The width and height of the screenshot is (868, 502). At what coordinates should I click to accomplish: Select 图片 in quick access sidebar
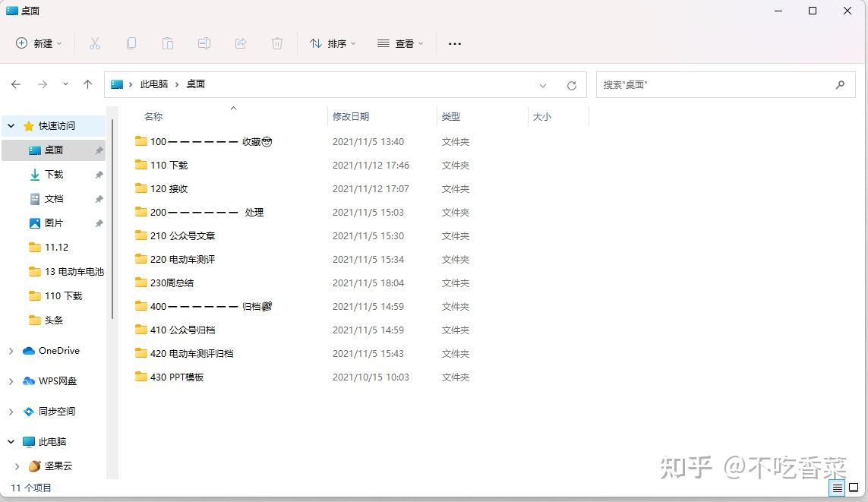pos(54,223)
